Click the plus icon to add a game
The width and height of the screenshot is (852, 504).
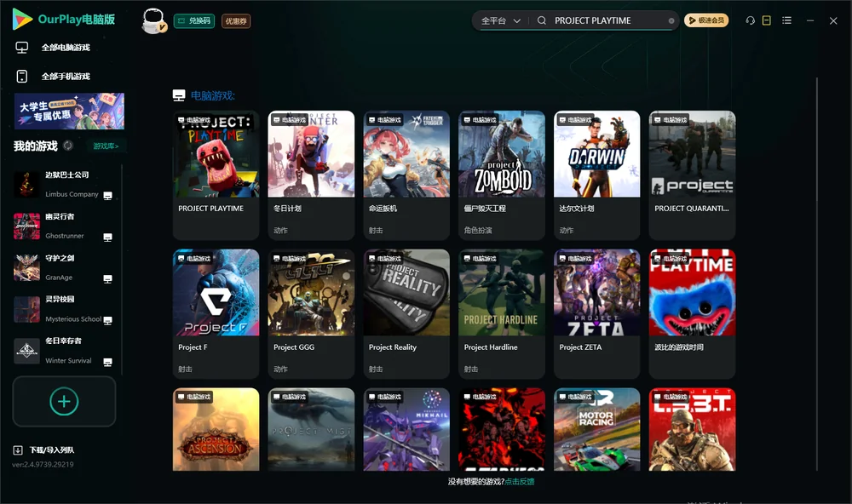click(x=64, y=401)
